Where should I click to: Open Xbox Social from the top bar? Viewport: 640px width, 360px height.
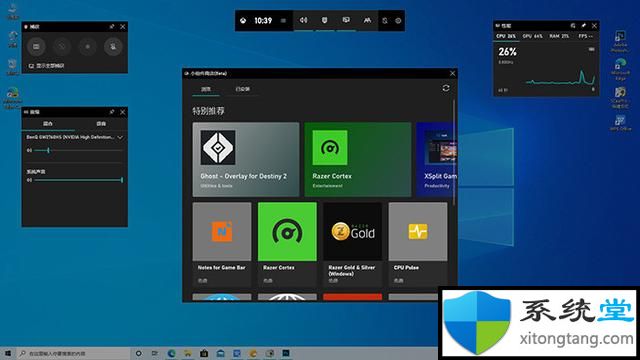pos(367,20)
